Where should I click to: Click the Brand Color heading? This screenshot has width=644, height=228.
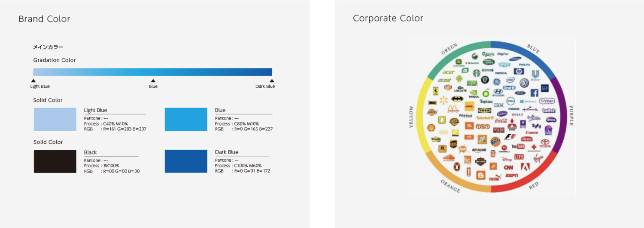coord(44,19)
